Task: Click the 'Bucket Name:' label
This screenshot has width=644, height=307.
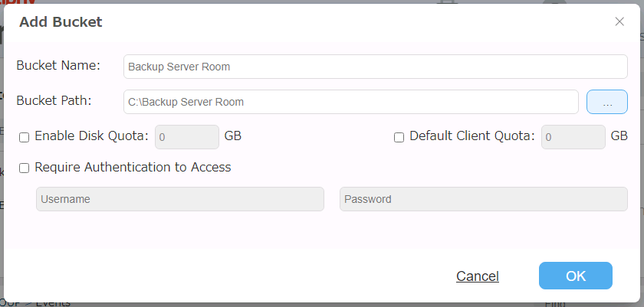Action: (58, 65)
